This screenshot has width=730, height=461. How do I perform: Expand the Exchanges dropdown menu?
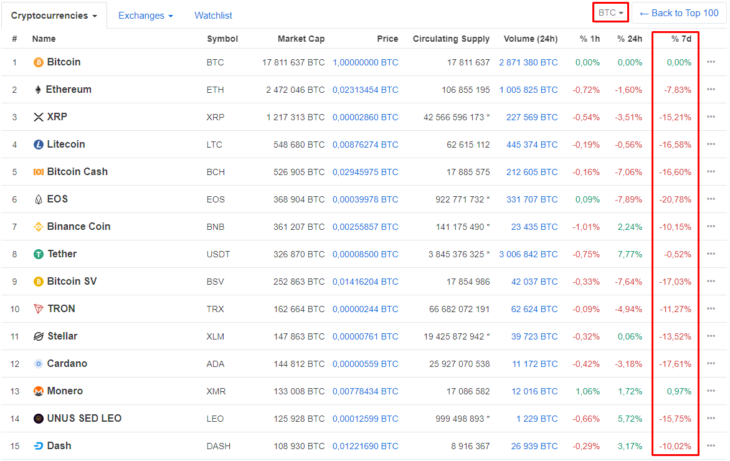point(145,15)
